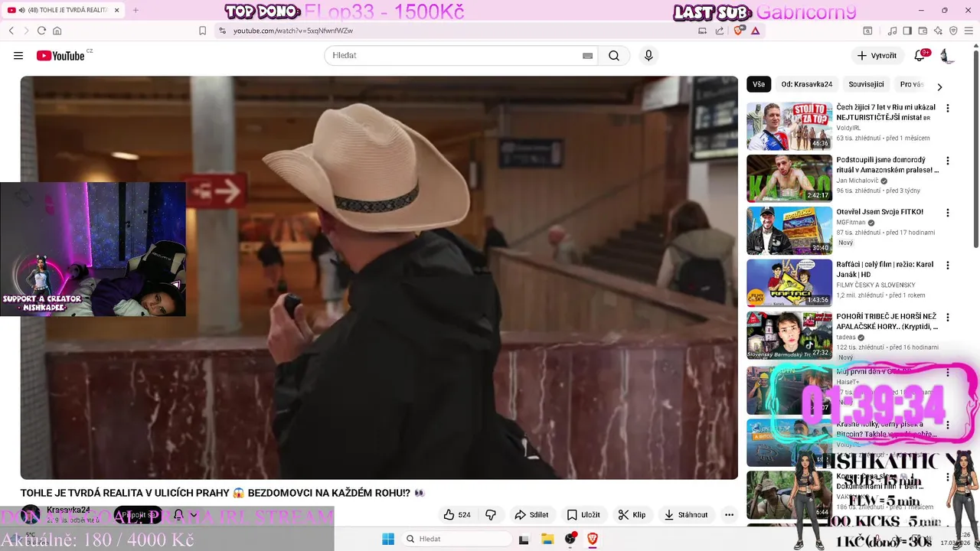
Task: Click the Vytvořit create button
Action: coord(877,56)
